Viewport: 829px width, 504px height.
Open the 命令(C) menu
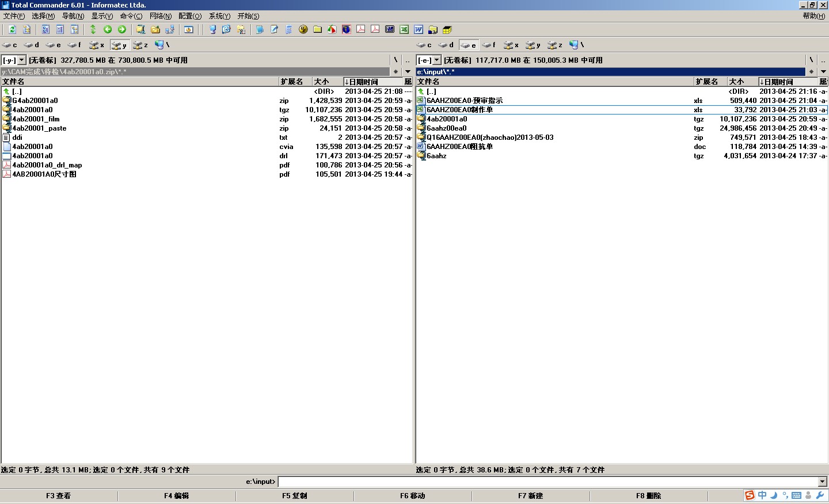click(x=131, y=16)
